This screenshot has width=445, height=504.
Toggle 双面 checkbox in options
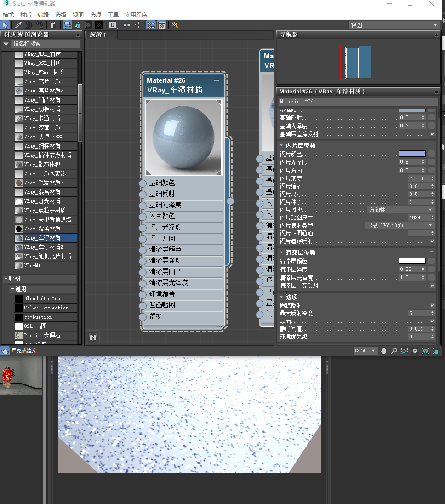432,321
